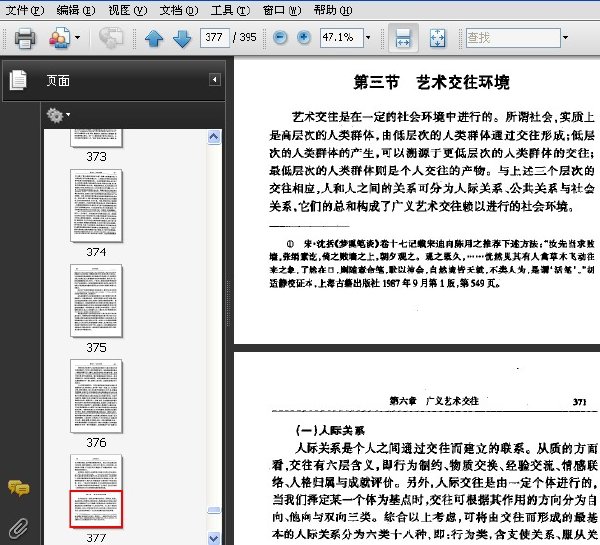The height and width of the screenshot is (545, 600).
Task: Click the greyed-out comment bubbles icon
Action: (111, 38)
